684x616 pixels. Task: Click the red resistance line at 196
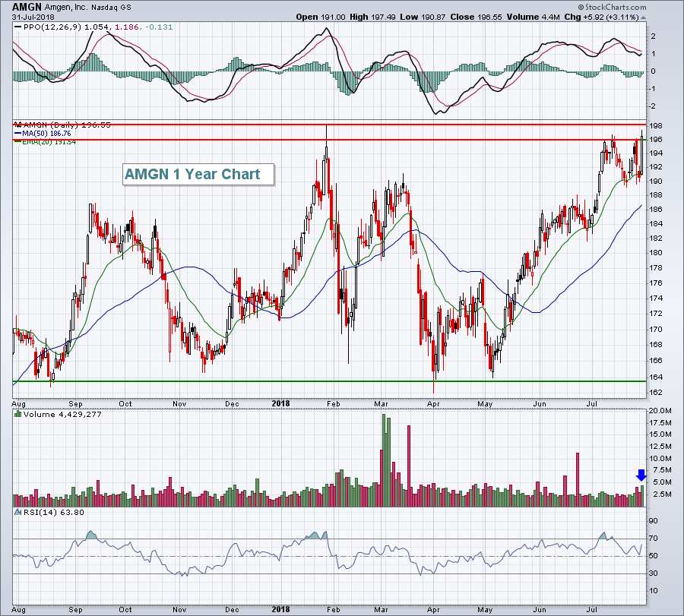[329, 140]
